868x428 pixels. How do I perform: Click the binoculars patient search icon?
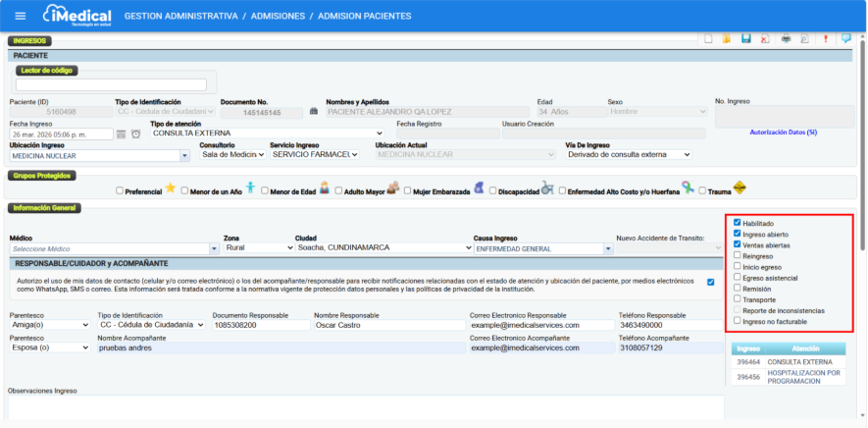point(314,112)
